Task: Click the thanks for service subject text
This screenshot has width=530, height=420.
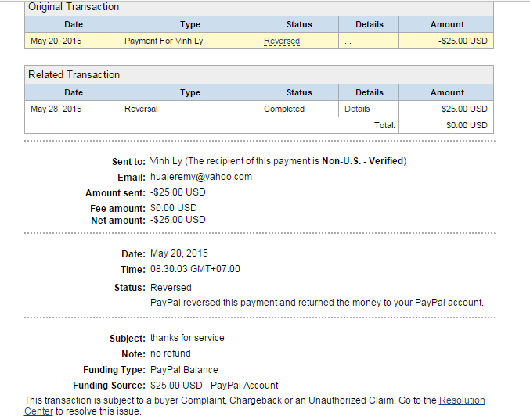Action: click(187, 338)
